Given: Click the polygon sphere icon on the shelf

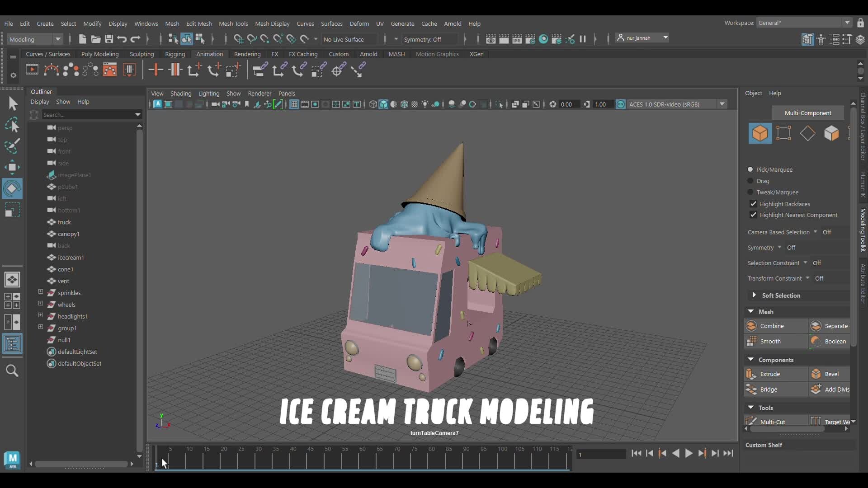Looking at the screenshot, I should click(71, 69).
